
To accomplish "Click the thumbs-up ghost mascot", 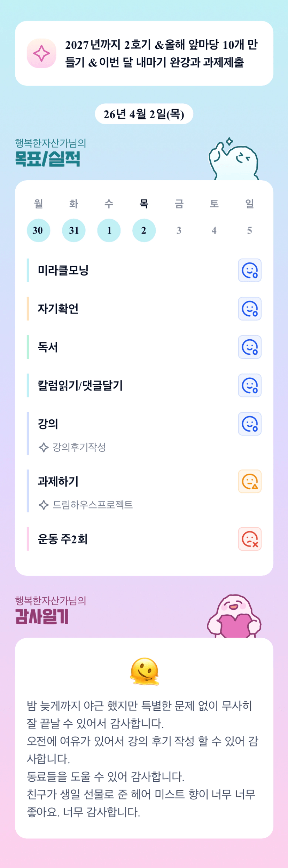I will pyautogui.click(x=233, y=159).
